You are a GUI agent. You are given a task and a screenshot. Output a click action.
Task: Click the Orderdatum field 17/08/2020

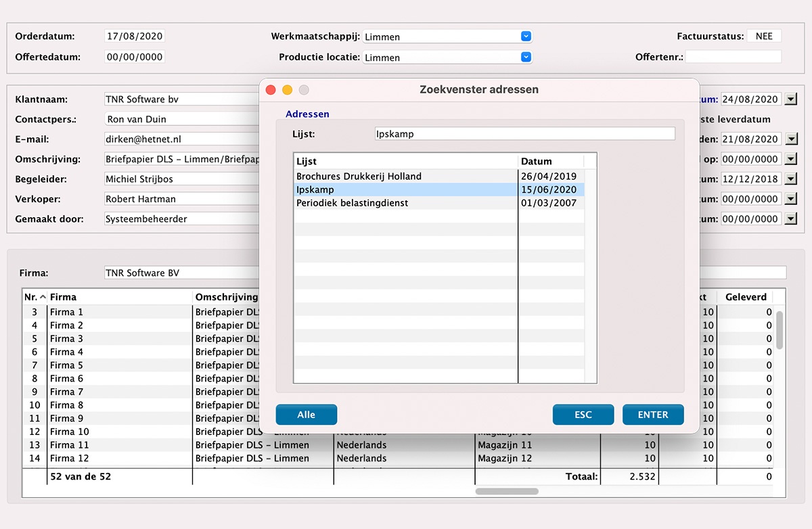pos(135,37)
